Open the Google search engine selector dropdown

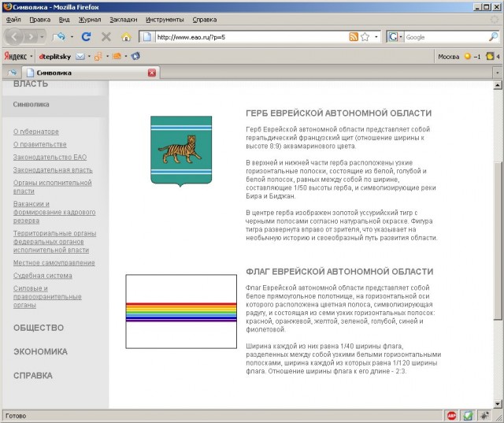click(395, 37)
